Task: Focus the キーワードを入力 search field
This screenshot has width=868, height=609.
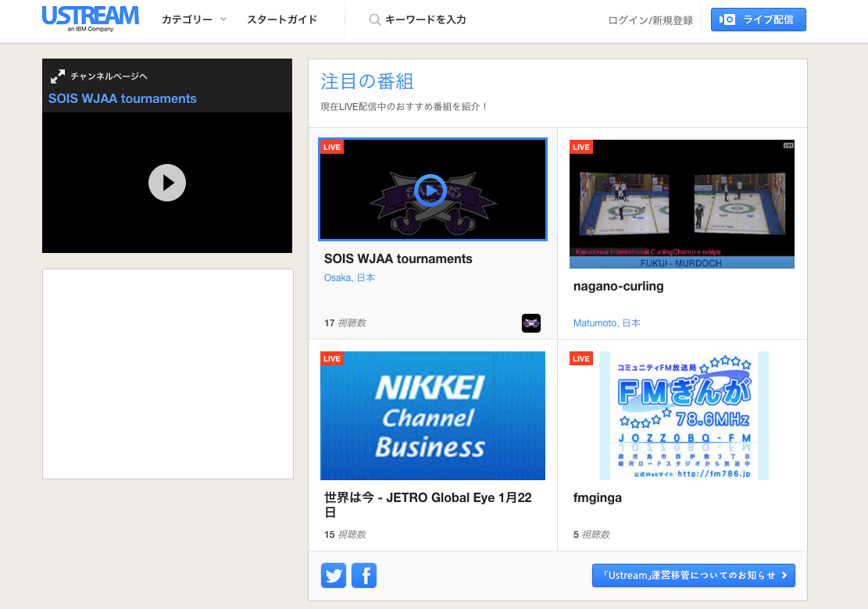Action: 425,20
